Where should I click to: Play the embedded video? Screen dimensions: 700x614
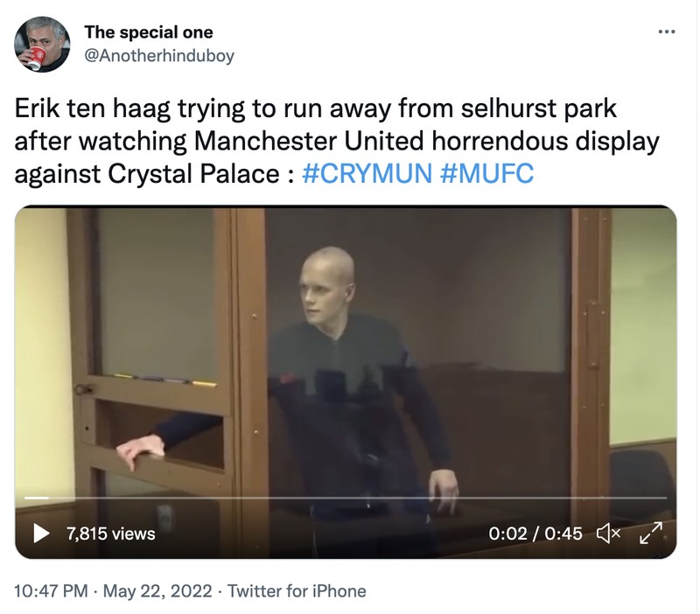(x=41, y=533)
